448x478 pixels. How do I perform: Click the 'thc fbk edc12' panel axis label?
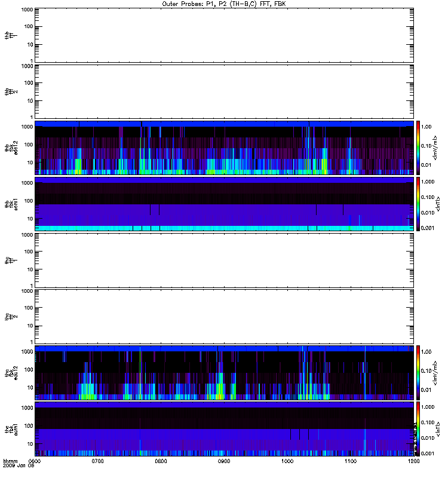(x=11, y=373)
